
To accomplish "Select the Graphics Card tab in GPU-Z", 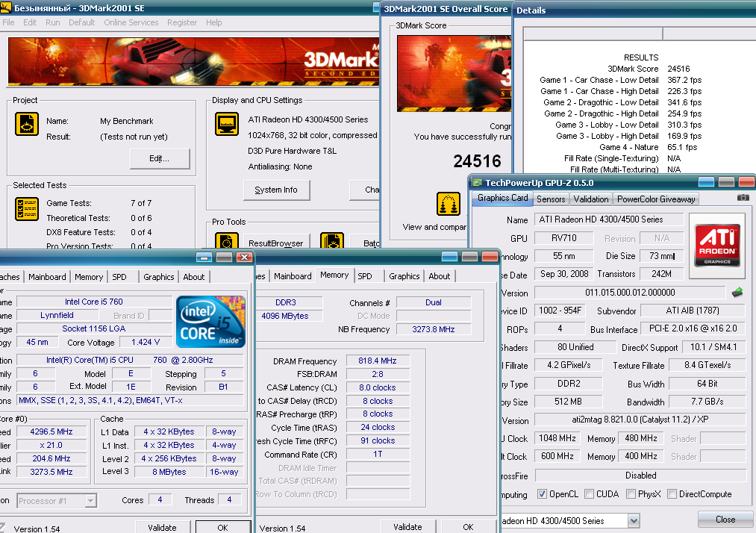I will 502,199.
